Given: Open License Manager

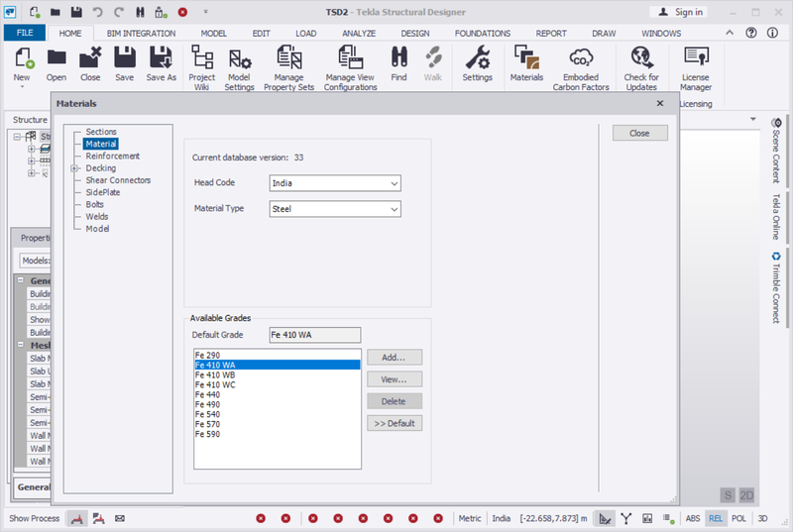Looking at the screenshot, I should coord(696,67).
